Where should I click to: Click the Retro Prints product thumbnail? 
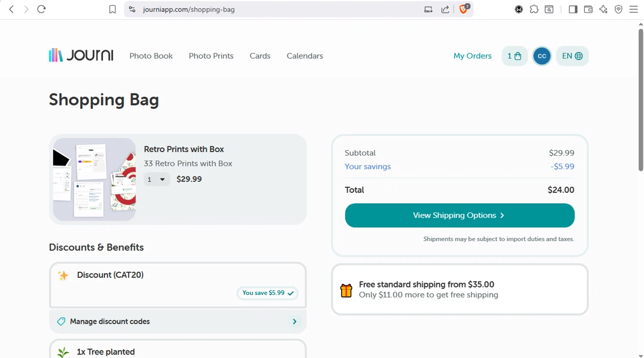click(94, 179)
